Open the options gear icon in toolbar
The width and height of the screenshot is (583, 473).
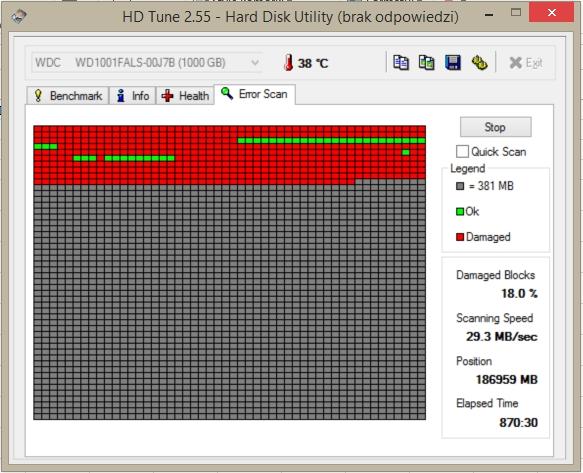tap(479, 62)
